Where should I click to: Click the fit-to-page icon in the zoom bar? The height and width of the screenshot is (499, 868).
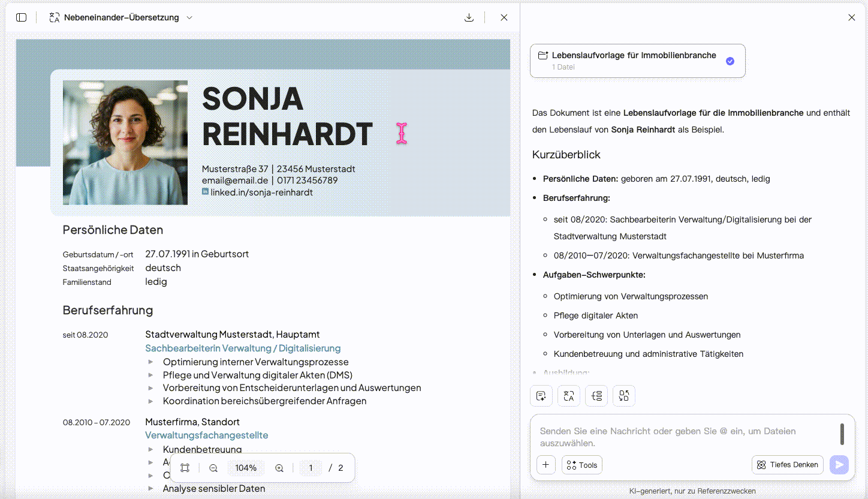point(185,468)
